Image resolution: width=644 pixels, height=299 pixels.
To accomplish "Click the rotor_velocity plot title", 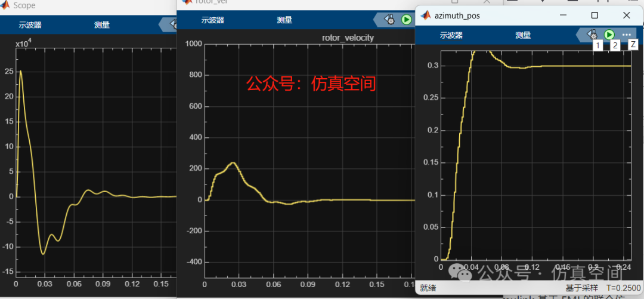I will point(348,38).
